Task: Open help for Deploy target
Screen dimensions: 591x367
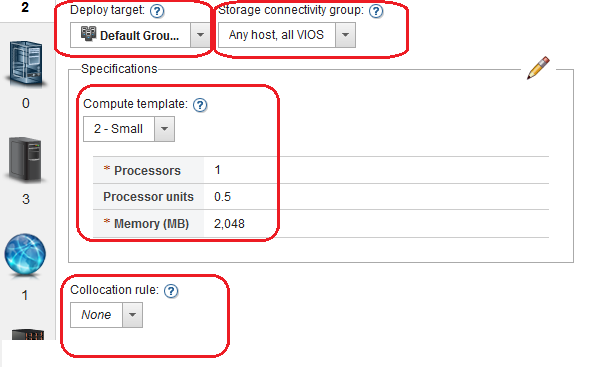Action: point(157,11)
